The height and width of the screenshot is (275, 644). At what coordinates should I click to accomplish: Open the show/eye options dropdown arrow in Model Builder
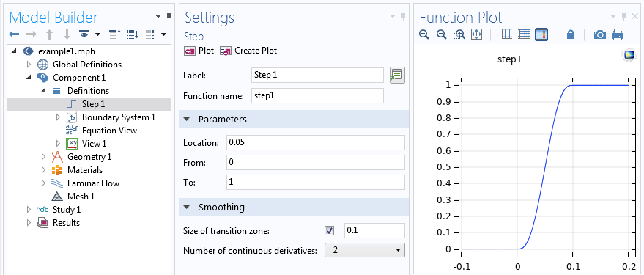point(97,34)
